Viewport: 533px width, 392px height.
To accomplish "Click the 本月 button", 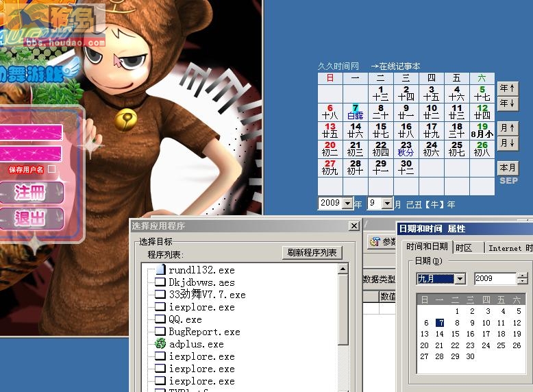I will pos(508,168).
